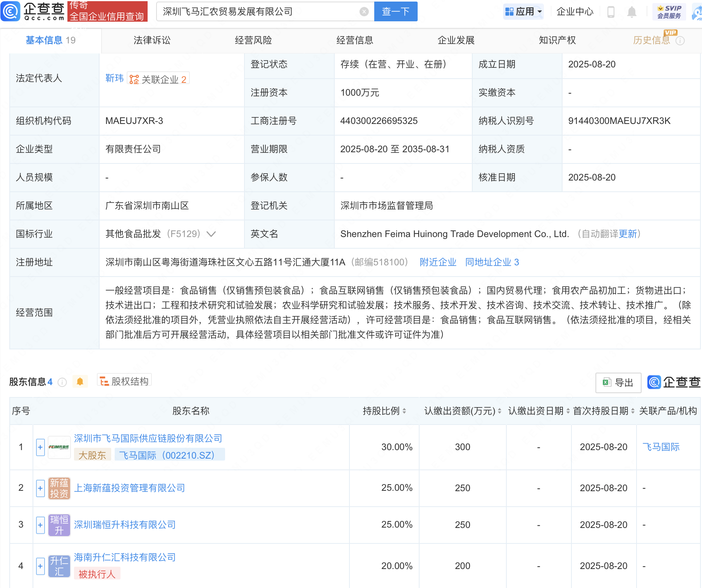Click the shareholder alert bell icon

coord(80,382)
